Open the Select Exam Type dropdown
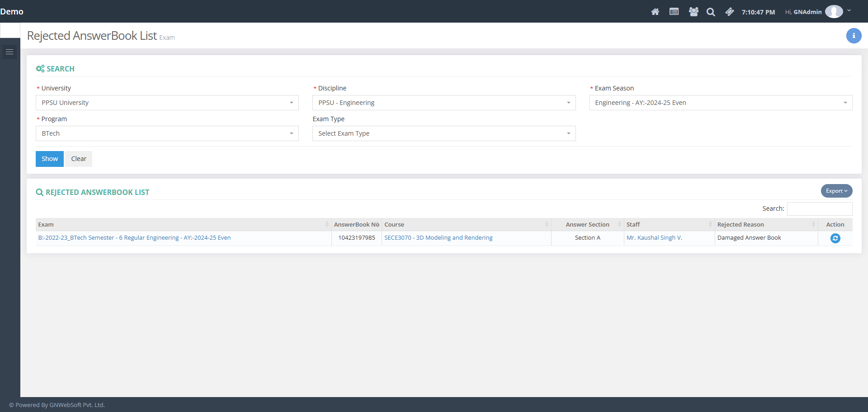This screenshot has height=412, width=868. (443, 133)
